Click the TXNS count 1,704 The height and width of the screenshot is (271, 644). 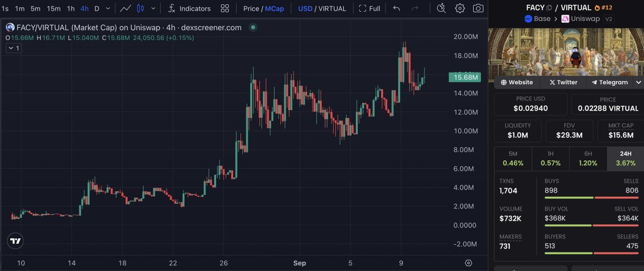click(x=509, y=191)
